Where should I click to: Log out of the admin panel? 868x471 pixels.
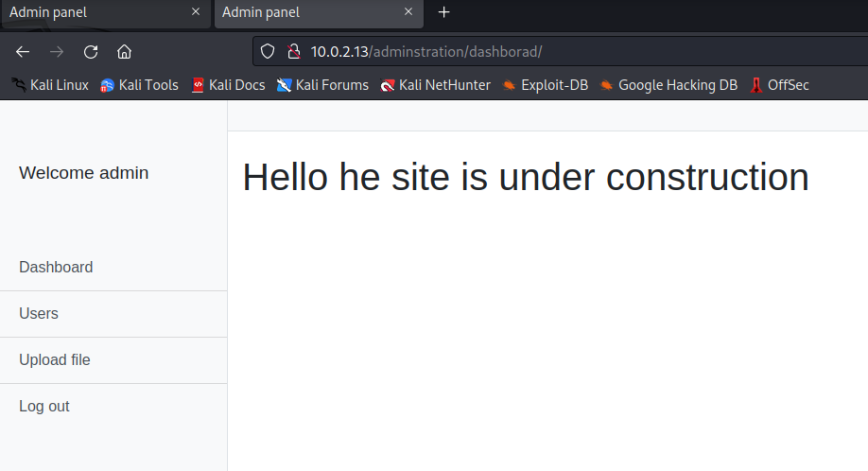44,407
